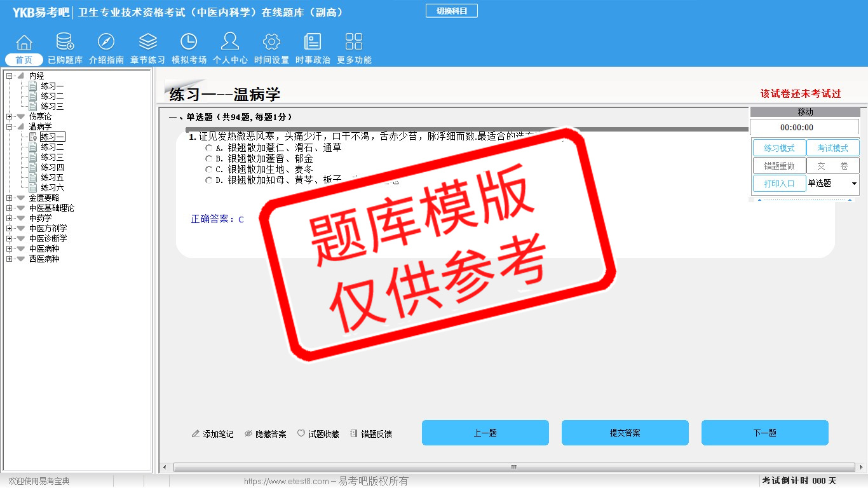The height and width of the screenshot is (488, 868).
Task: Click the horizontal scrollbar left arrow
Action: (x=165, y=468)
